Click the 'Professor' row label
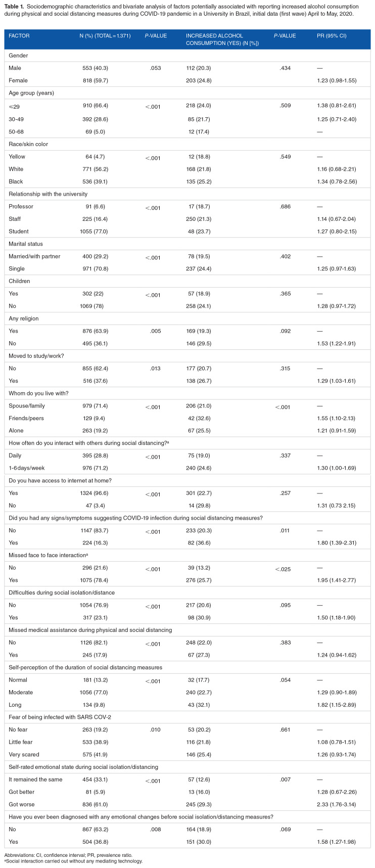This screenshot has height=868, width=375. click(x=21, y=206)
